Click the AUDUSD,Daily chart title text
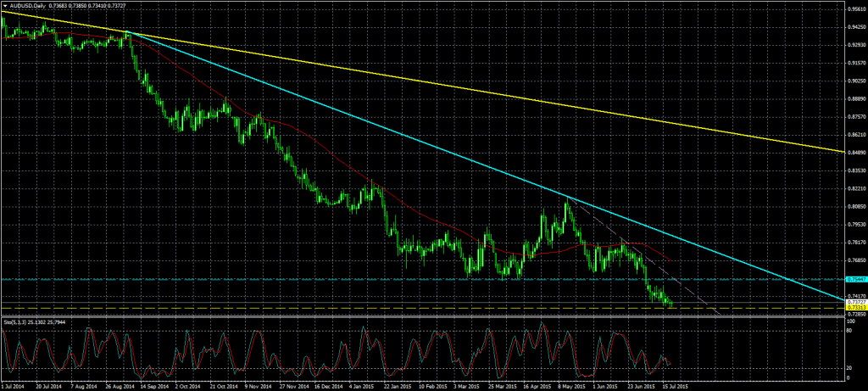Screen dimensions: 868x391 pyautogui.click(x=29, y=6)
